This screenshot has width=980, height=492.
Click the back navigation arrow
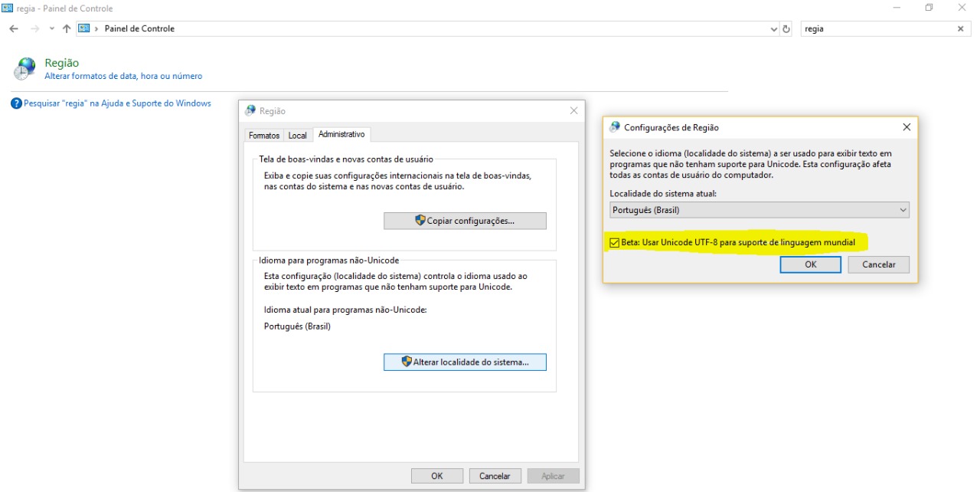[x=12, y=28]
